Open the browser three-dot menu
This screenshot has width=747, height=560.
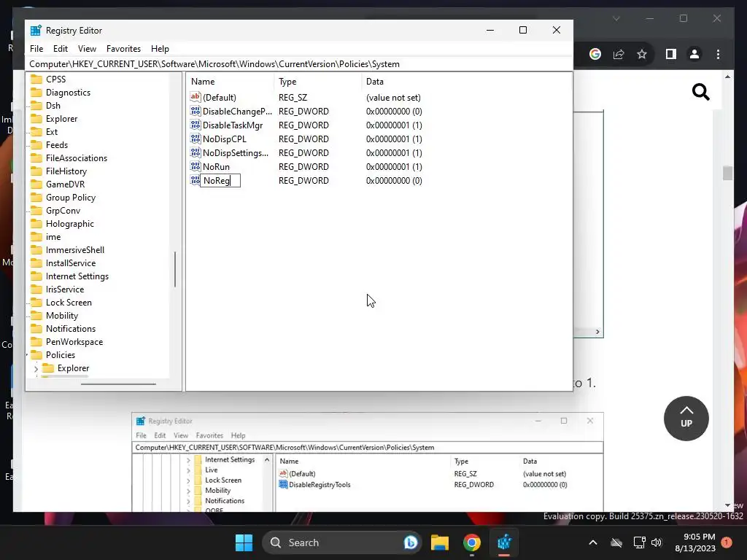[718, 54]
